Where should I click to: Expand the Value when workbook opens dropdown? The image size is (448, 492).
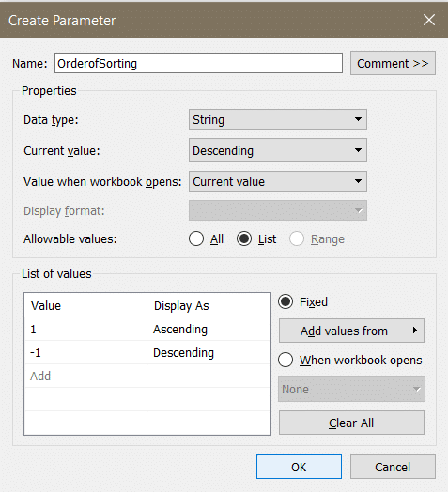tap(278, 181)
